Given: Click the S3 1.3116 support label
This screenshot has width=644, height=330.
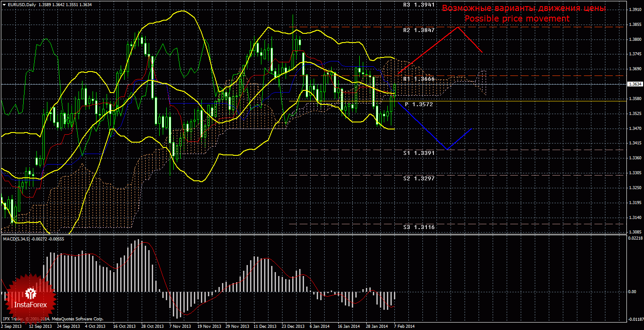Looking at the screenshot, I should pyautogui.click(x=419, y=227).
